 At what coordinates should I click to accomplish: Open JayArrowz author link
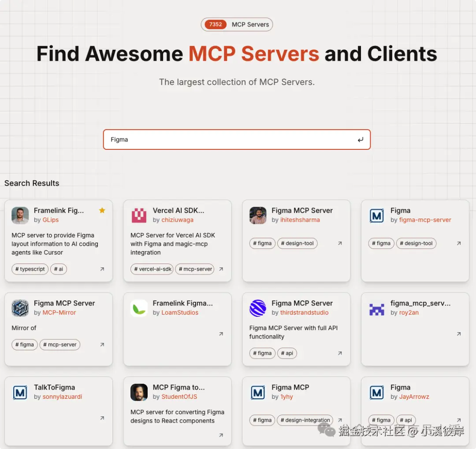(414, 397)
